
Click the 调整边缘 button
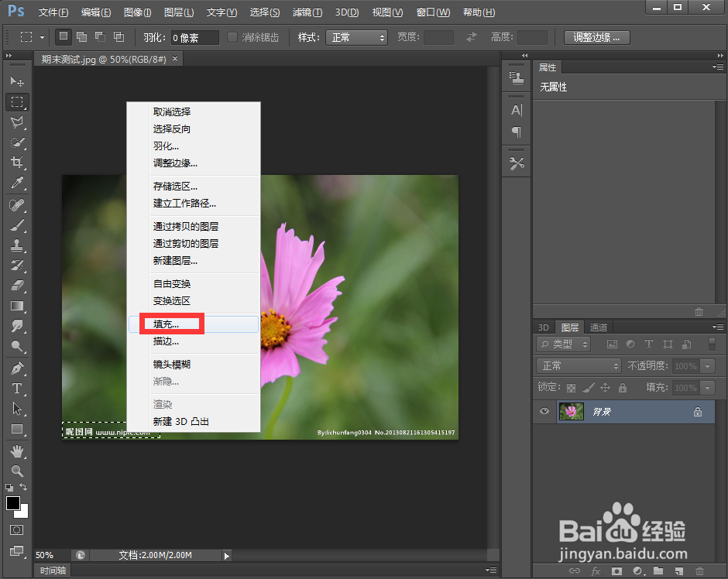(596, 36)
